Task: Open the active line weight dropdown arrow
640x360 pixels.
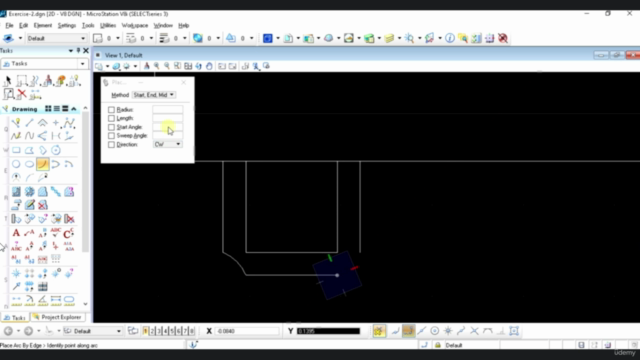Action: (185, 38)
